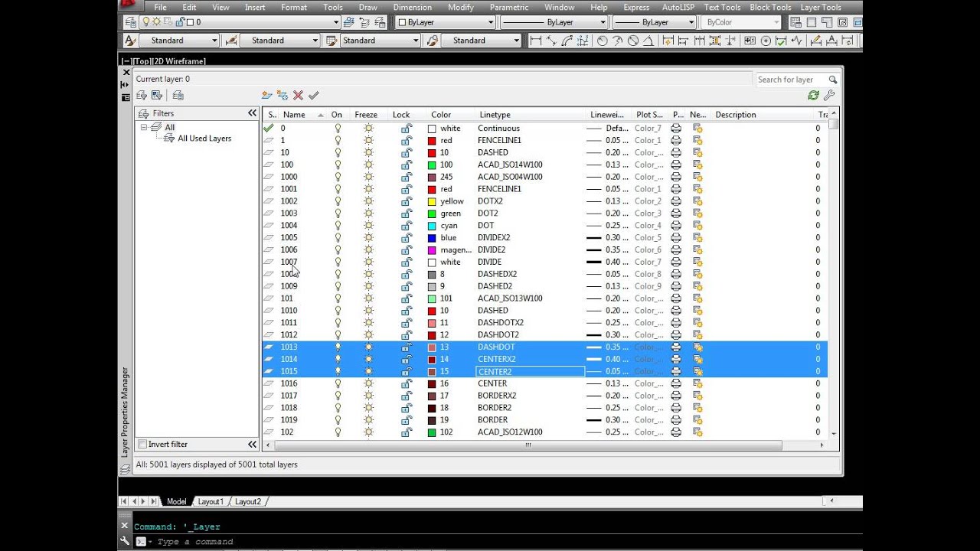Toggle plot printer icon for layer 1010
This screenshot has height=551, width=980.
tap(676, 311)
